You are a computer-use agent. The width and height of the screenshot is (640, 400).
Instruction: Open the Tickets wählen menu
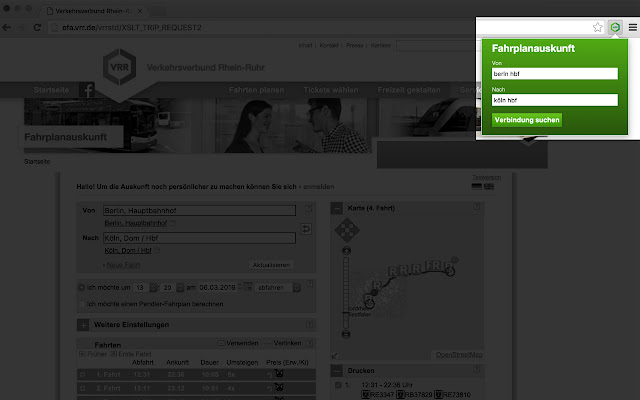[331, 90]
